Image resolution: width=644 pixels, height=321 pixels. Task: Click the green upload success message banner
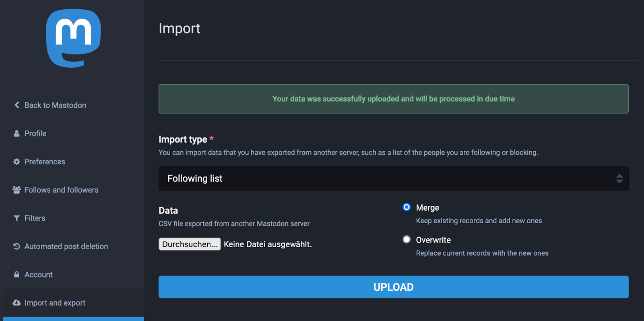393,99
